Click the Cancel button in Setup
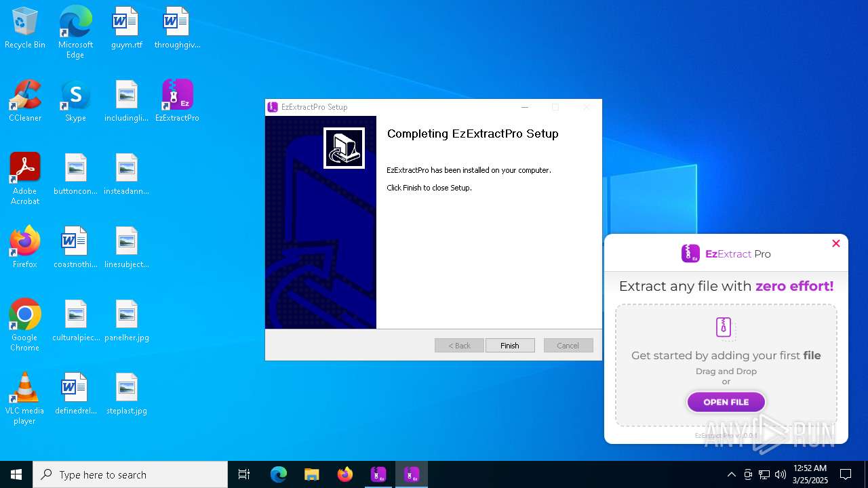The height and width of the screenshot is (488, 868). (568, 346)
